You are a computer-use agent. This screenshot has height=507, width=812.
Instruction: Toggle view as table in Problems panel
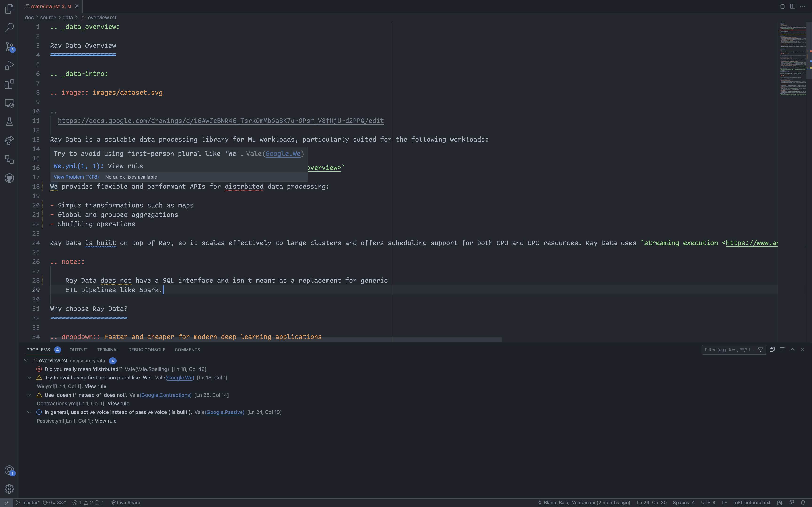(x=782, y=349)
